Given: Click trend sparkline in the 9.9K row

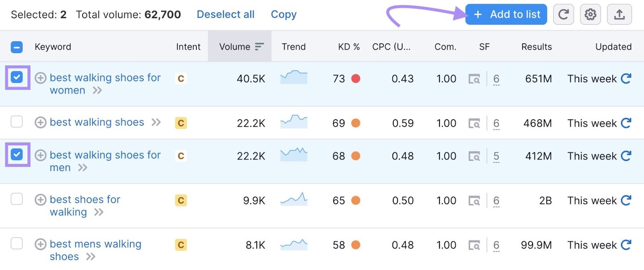Looking at the screenshot, I should click(x=294, y=199).
